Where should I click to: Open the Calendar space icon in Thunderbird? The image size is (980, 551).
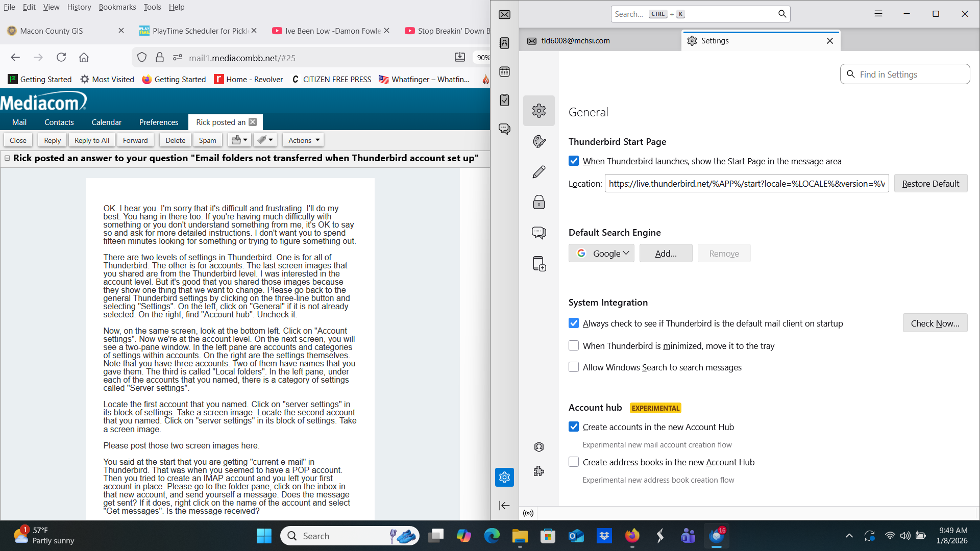[x=504, y=71]
